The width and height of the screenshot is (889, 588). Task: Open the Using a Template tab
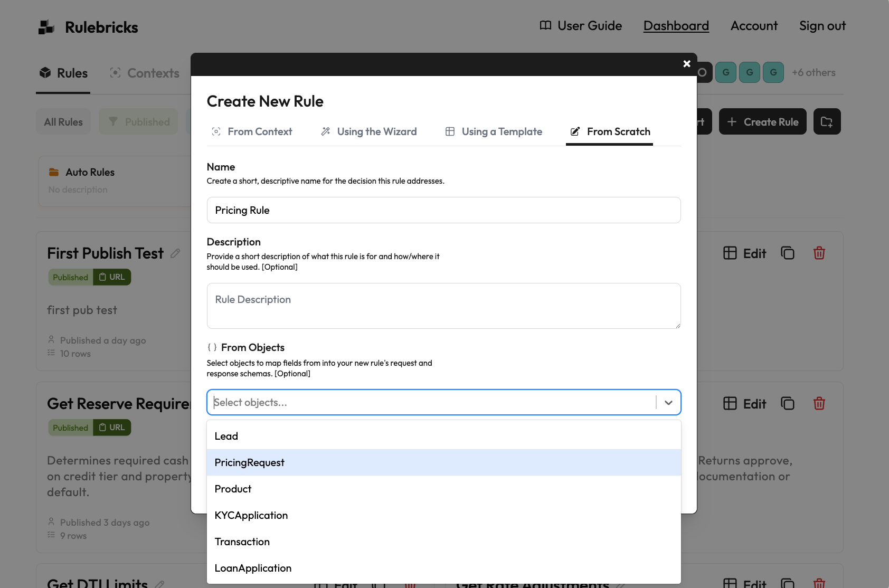tap(494, 131)
